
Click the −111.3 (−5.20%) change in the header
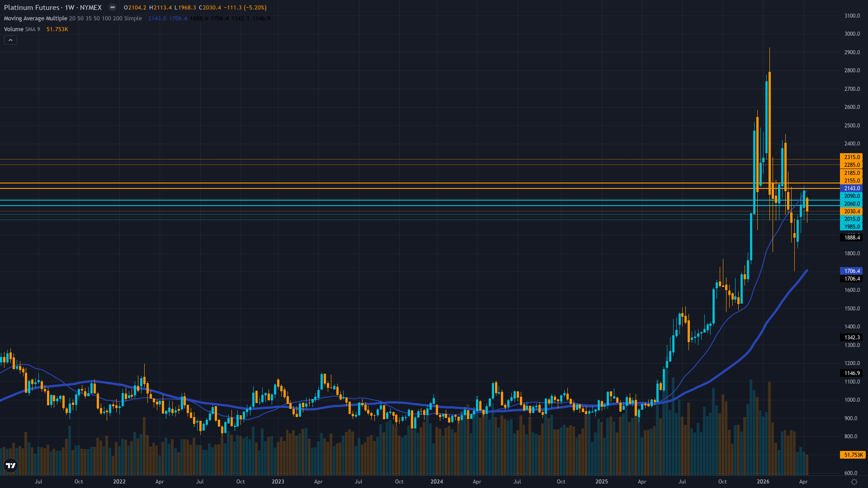coord(245,8)
